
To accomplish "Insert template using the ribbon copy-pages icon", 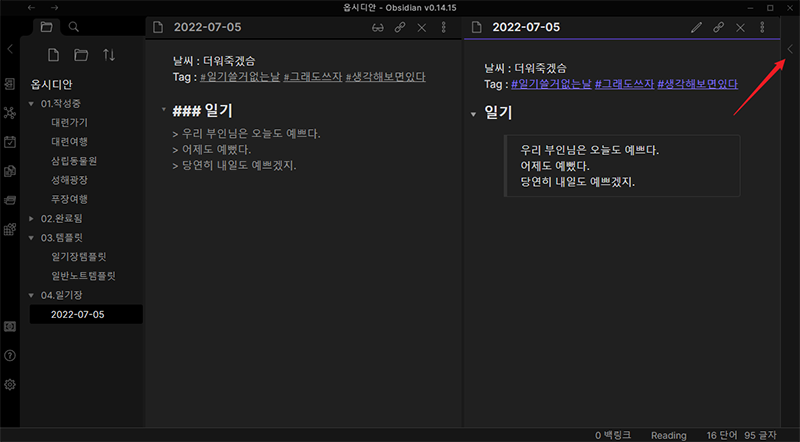I will click(x=10, y=171).
